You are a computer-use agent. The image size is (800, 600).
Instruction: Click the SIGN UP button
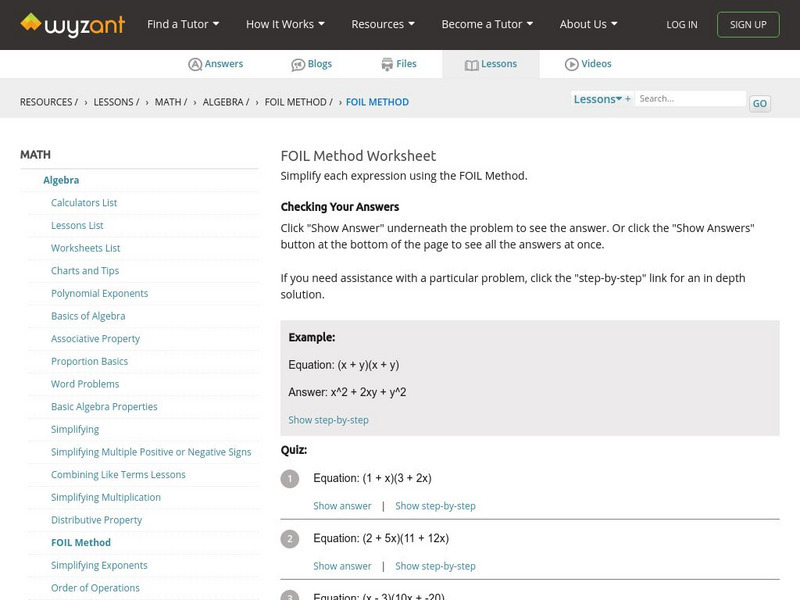point(748,24)
